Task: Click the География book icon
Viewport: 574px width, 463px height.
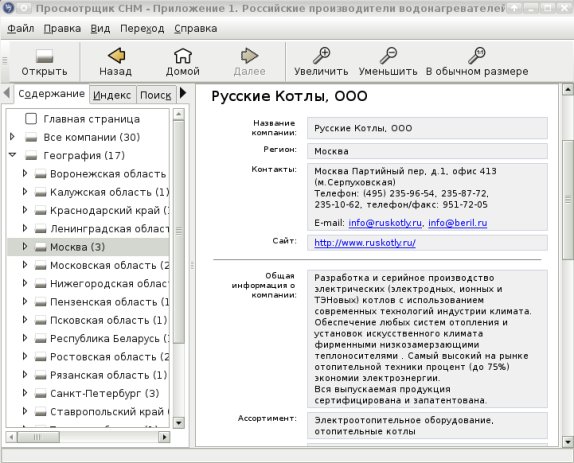Action: (31, 156)
